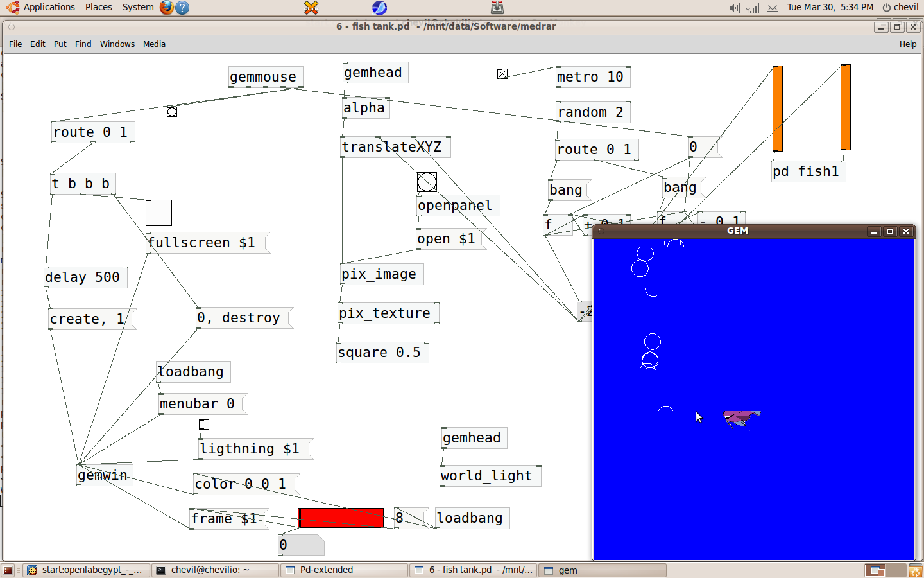Screen dimensions: 924x578
Task: Click the '0, destroy' message box
Action: (x=244, y=318)
